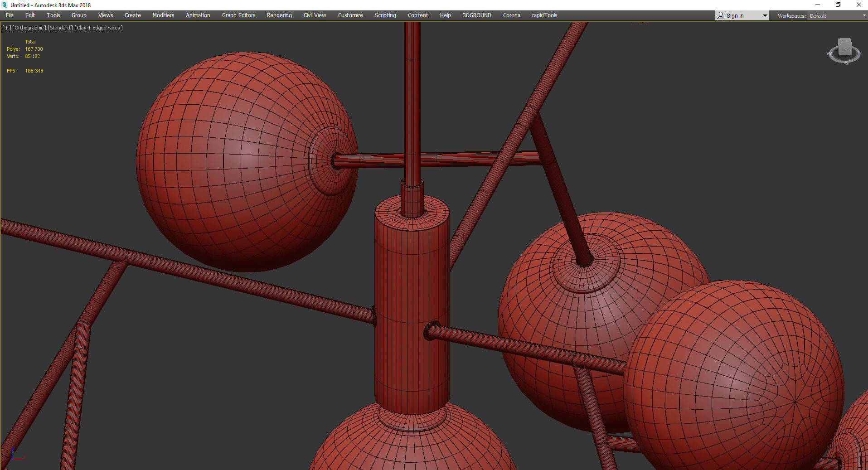Viewport: 868px width, 470px height.
Task: Open the Tools menu
Action: click(53, 15)
